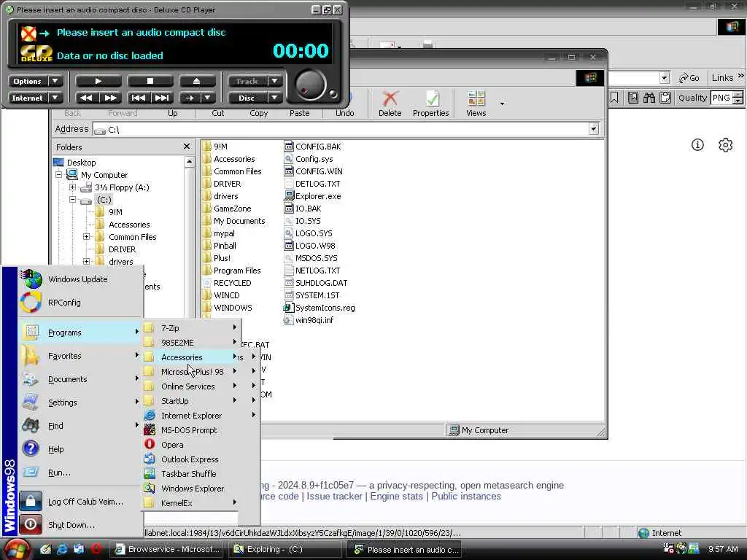The width and height of the screenshot is (747, 560).
Task: Click the Engine stats link
Action: click(x=396, y=496)
